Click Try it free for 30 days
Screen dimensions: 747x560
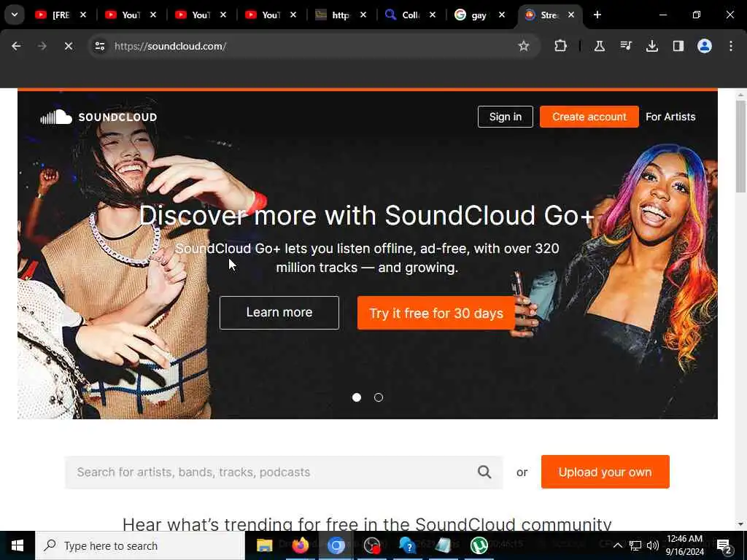pyautogui.click(x=436, y=313)
